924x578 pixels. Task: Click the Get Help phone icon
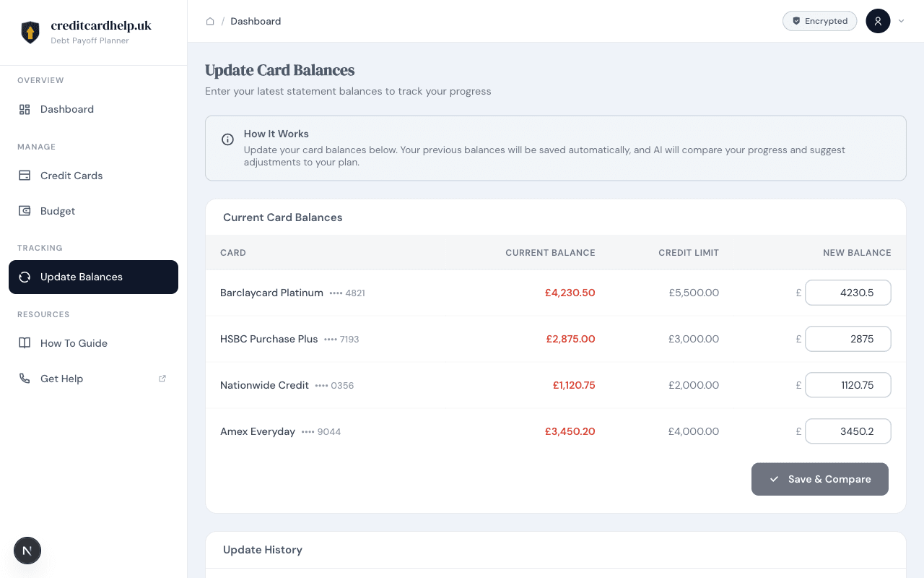(x=25, y=379)
